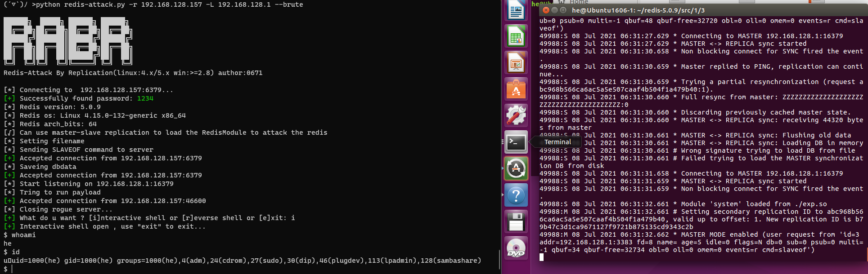Click 'Successfully found password: 1234' line
This screenshot has width=868, height=274.
[x=79, y=98]
